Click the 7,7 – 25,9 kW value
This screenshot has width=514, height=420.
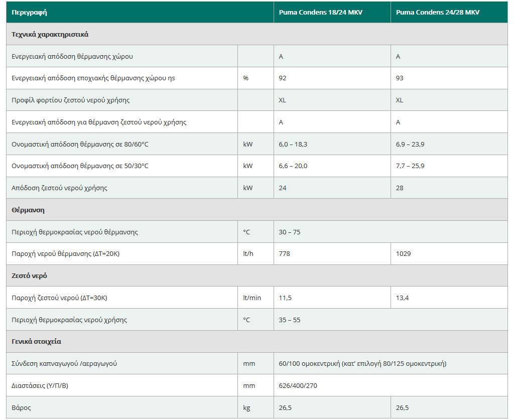[x=410, y=166]
